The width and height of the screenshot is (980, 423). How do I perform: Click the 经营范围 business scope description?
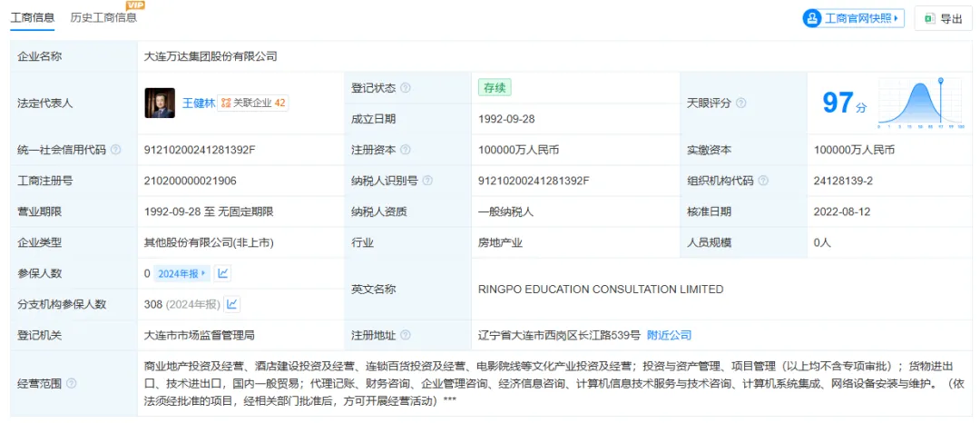(554, 383)
